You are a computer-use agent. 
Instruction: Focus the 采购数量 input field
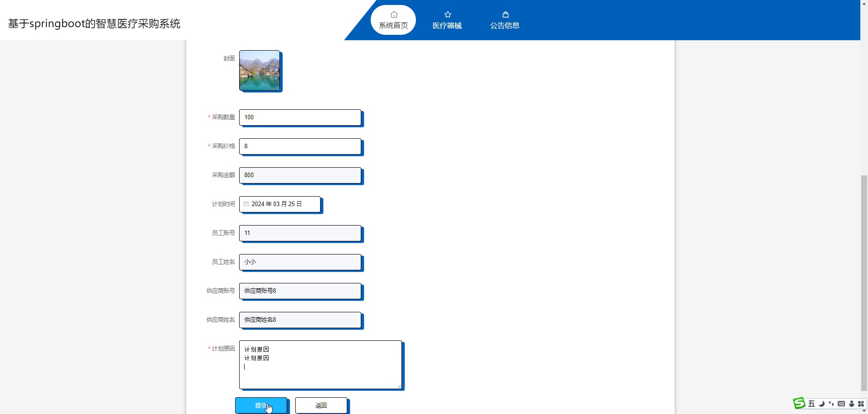pyautogui.click(x=300, y=117)
